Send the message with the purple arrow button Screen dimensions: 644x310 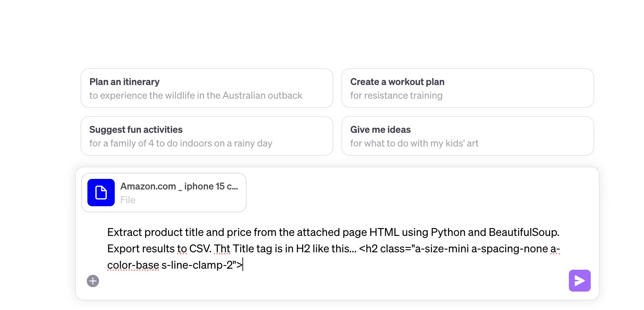tap(579, 281)
